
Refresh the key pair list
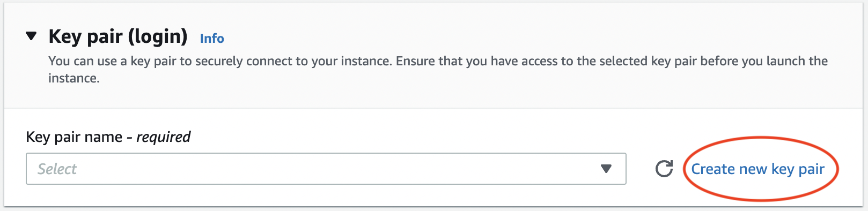[x=664, y=169]
